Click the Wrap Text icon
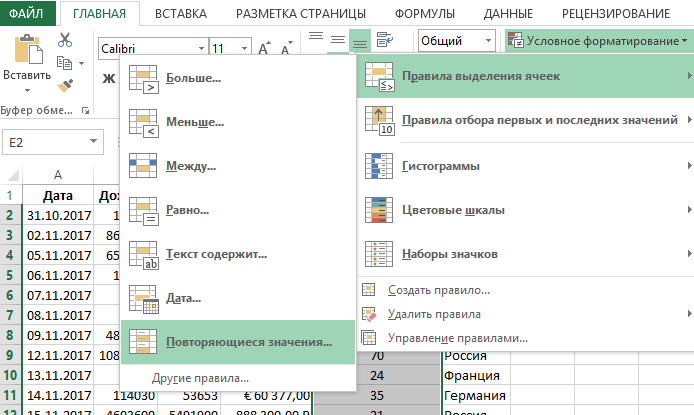This screenshot has height=415, width=694. 385,39
